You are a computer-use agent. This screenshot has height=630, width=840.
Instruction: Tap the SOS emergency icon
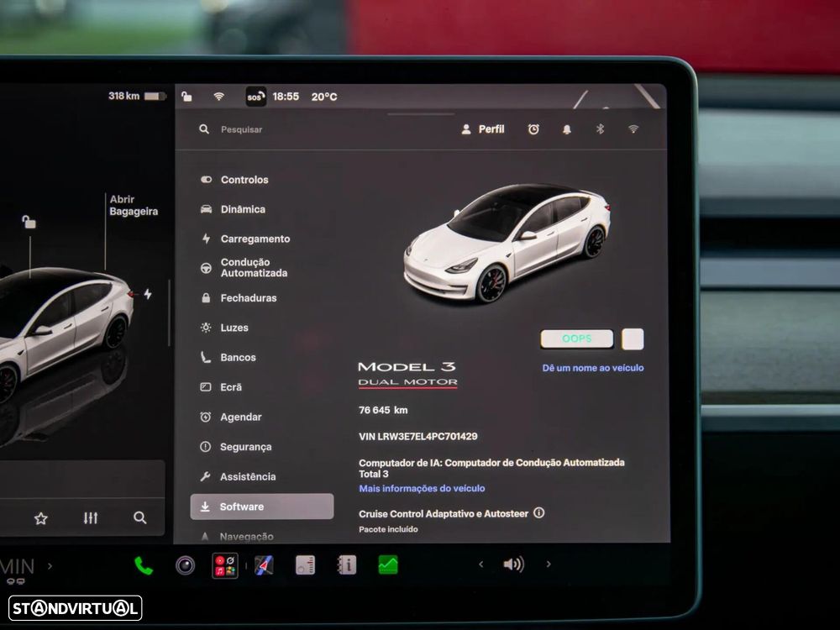[x=255, y=97]
